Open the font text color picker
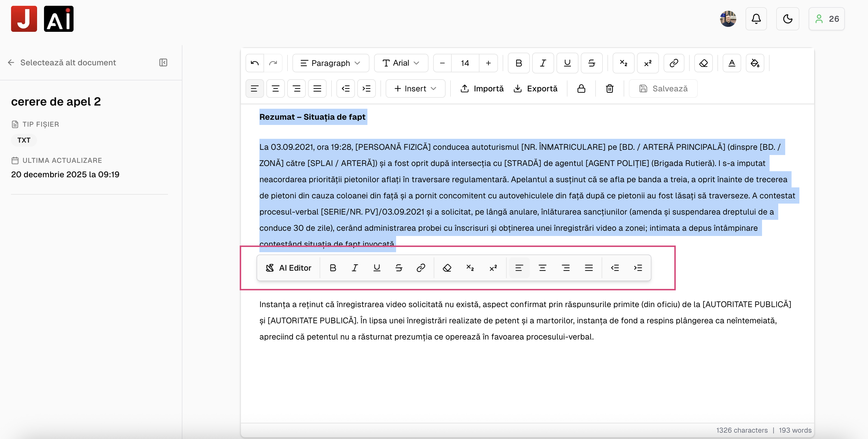 pos(732,63)
